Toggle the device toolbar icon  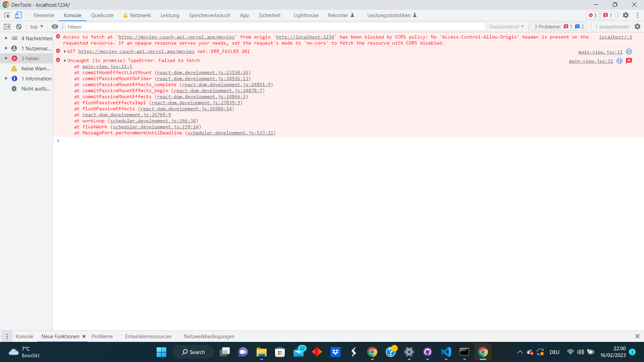point(18,15)
